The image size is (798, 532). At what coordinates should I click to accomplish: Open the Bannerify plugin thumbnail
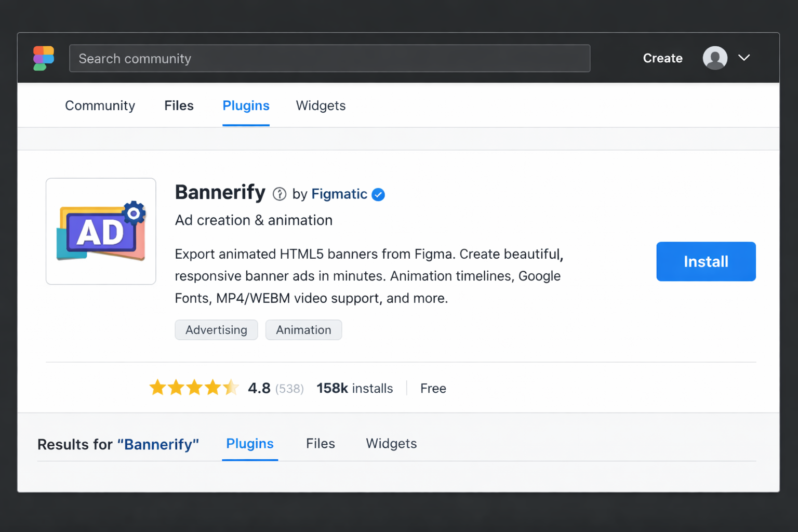tap(101, 231)
